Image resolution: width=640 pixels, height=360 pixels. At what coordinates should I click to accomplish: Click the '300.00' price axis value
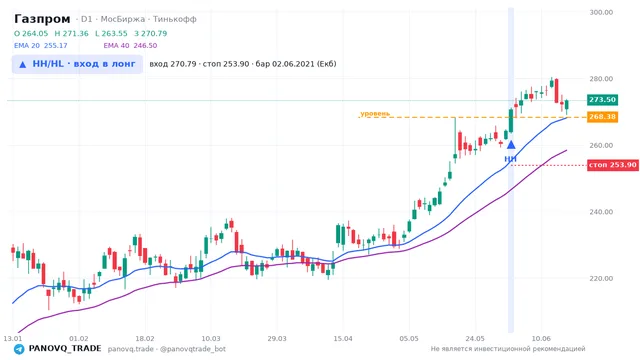[x=601, y=13]
